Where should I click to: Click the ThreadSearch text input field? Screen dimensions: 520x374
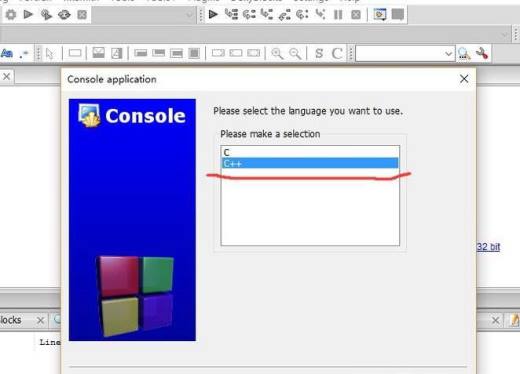point(399,53)
